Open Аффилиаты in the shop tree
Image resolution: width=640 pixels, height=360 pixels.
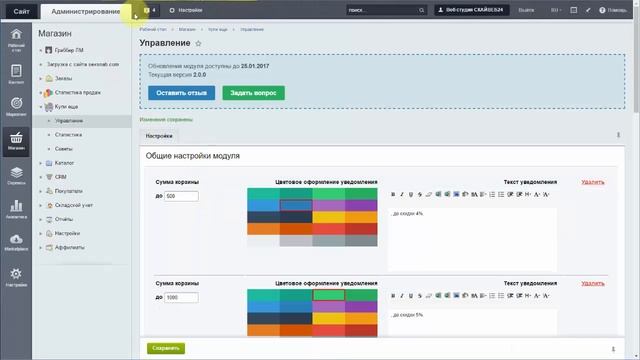(x=69, y=247)
